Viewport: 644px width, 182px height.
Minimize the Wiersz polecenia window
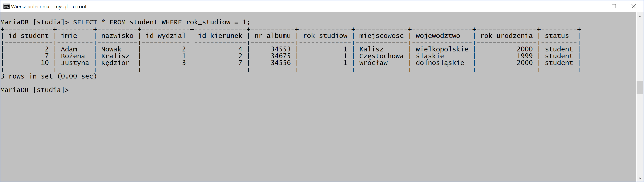pos(595,6)
